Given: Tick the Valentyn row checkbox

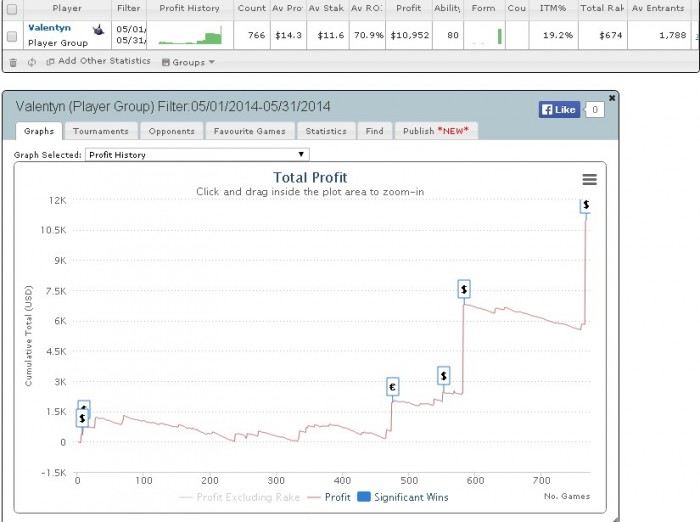Looking at the screenshot, I should [12, 36].
